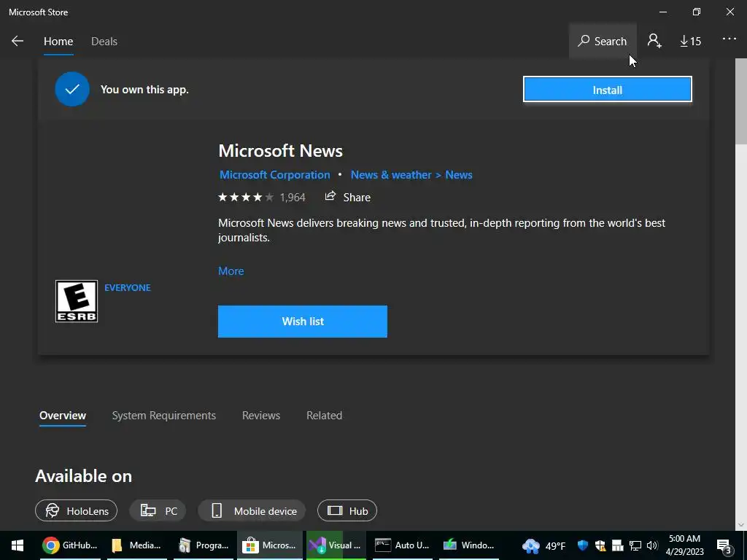Open Downloads showing 15 updates
Image resolution: width=747 pixels, height=560 pixels.
tap(690, 42)
